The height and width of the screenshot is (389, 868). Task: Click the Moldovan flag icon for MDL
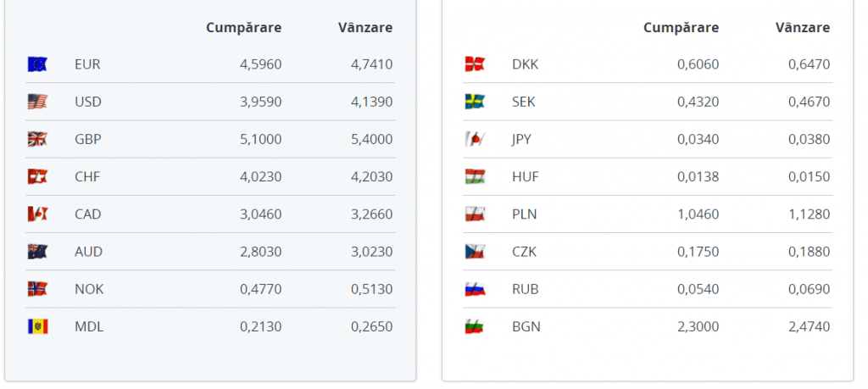click(37, 326)
